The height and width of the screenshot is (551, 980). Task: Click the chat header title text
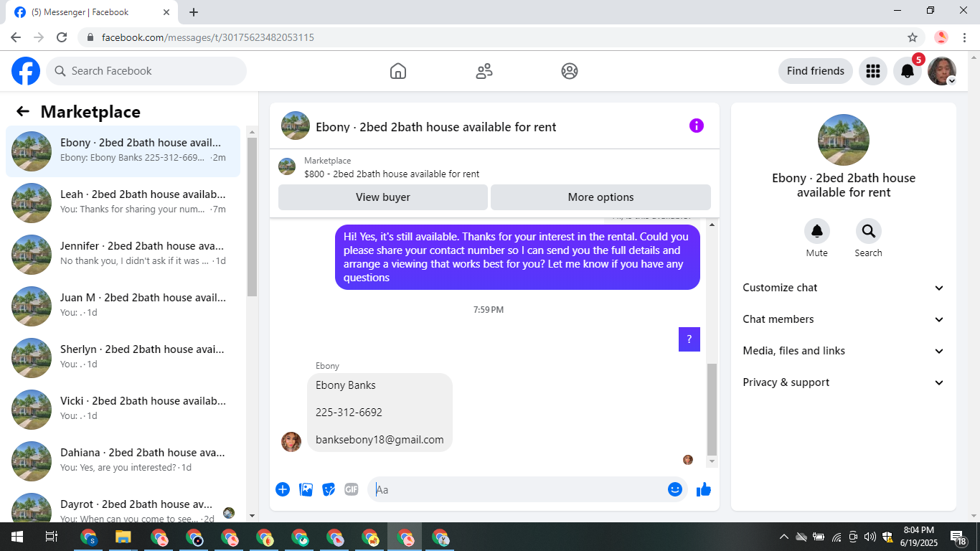click(x=436, y=127)
